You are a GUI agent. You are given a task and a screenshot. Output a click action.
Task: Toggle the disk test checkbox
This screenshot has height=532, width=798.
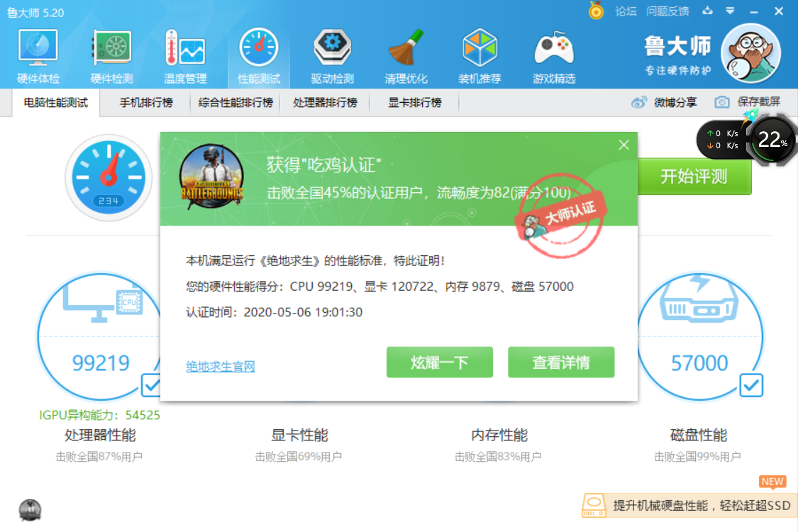coord(751,385)
